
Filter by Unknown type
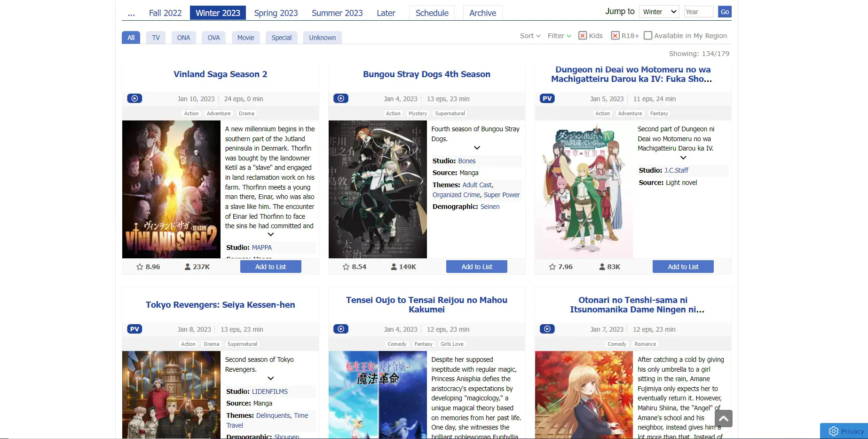tap(322, 38)
